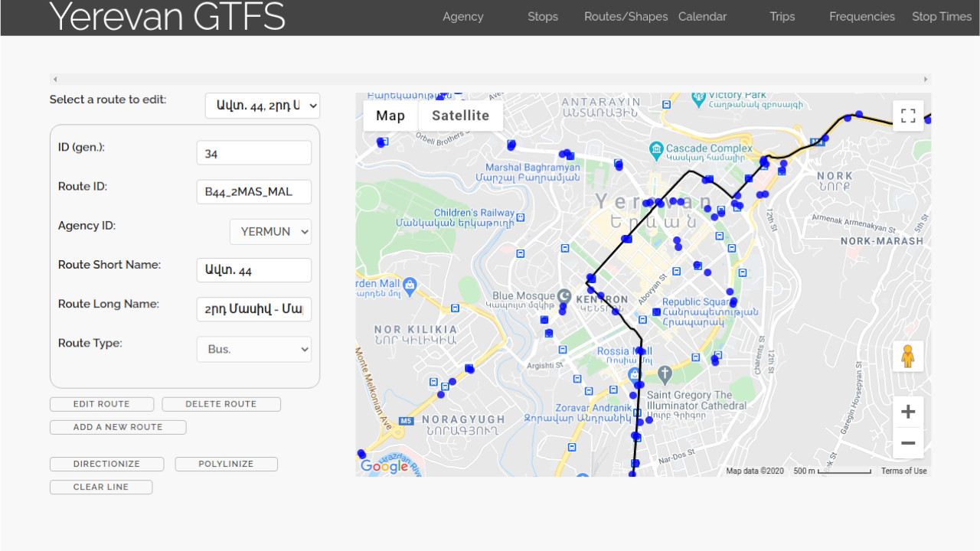Switch to standard Map view

click(390, 116)
